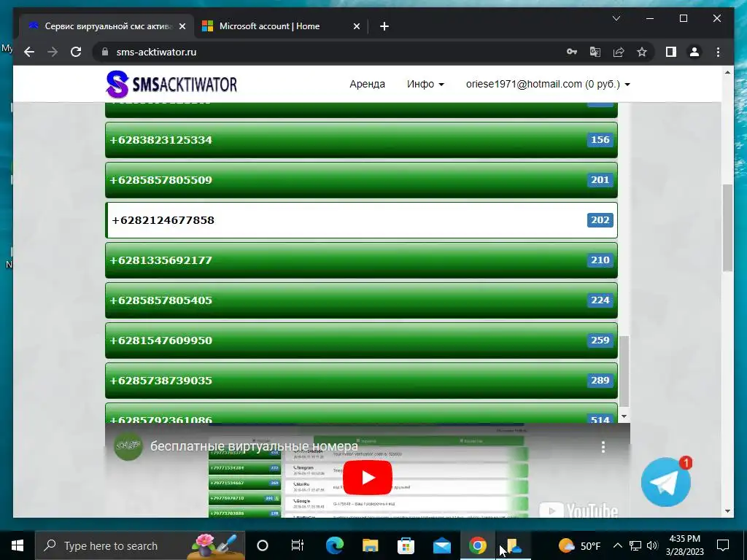747x560 pixels.
Task: Click the 210 message count badge
Action: point(600,260)
